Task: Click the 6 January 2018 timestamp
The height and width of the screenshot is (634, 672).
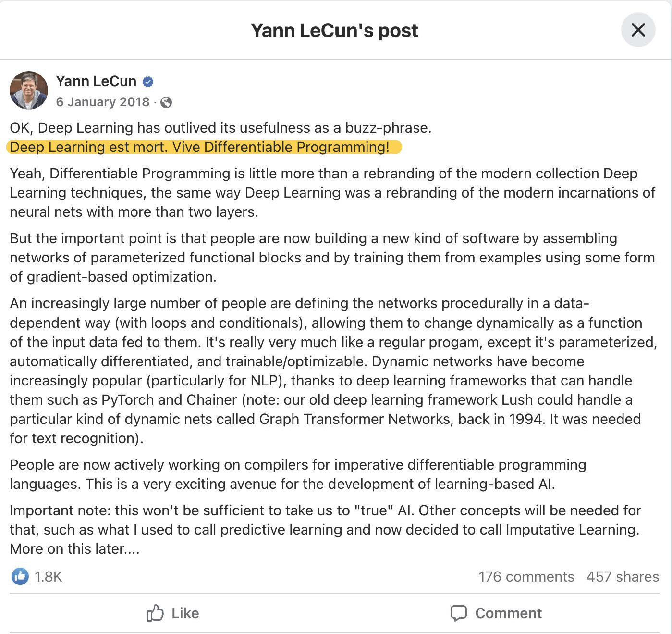Action: point(103,102)
